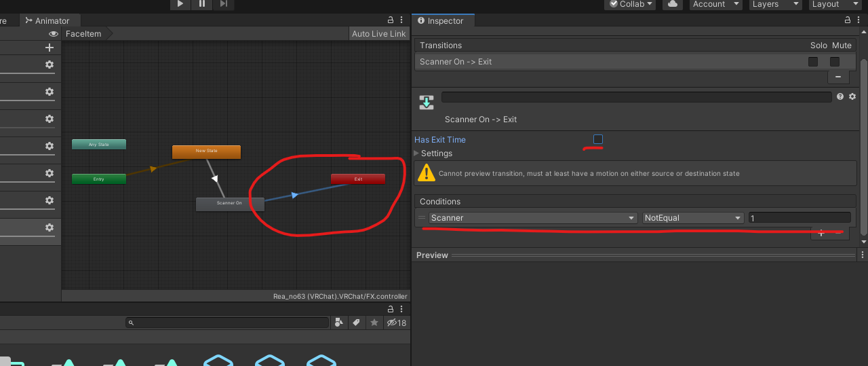
Task: Check the Mute box for Scanner On transition
Action: 835,62
